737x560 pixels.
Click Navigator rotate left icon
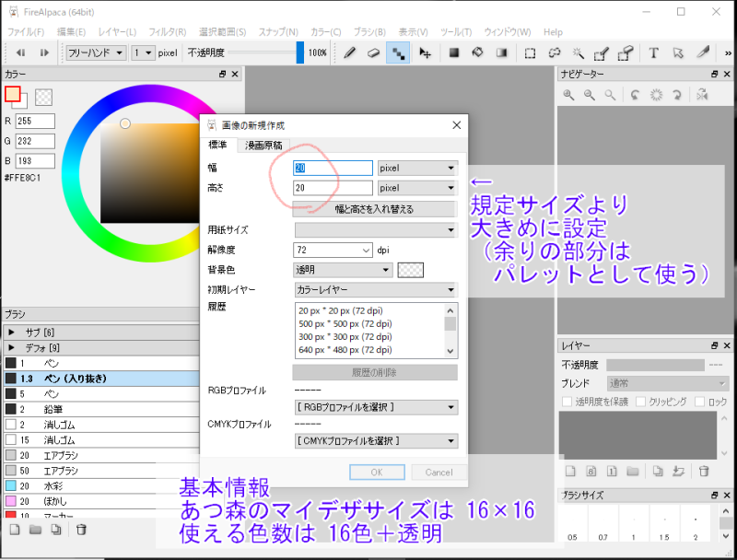(x=635, y=95)
